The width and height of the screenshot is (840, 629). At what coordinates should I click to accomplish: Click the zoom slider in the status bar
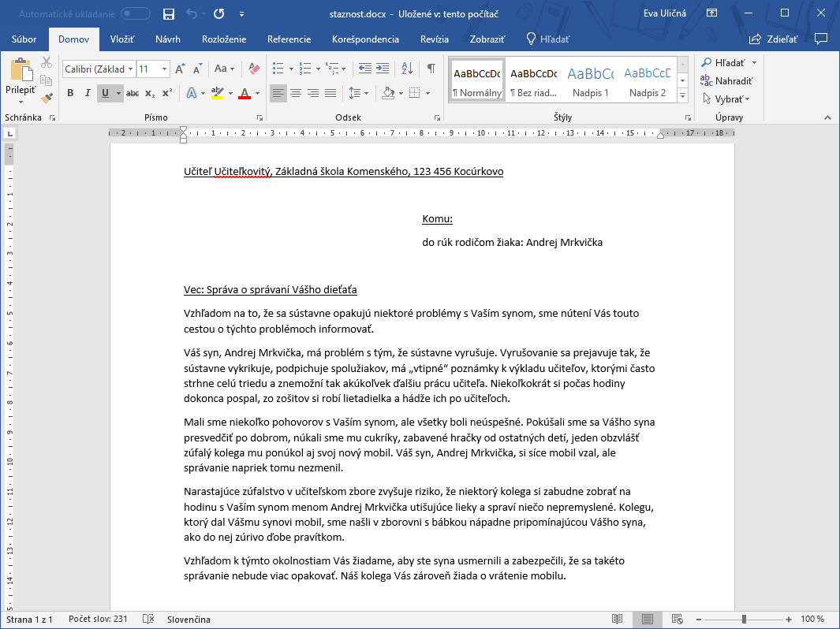pyautogui.click(x=744, y=620)
